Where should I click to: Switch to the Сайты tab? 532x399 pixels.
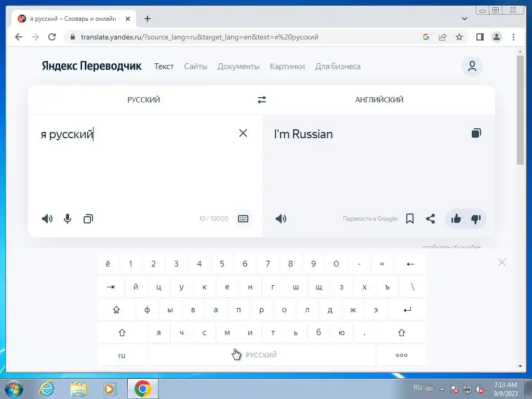[195, 66]
